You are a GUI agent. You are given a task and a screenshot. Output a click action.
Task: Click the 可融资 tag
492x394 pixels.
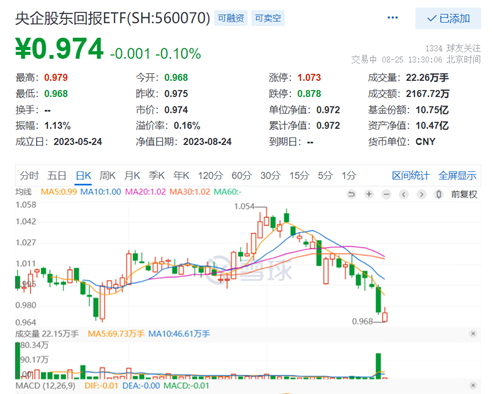click(231, 18)
